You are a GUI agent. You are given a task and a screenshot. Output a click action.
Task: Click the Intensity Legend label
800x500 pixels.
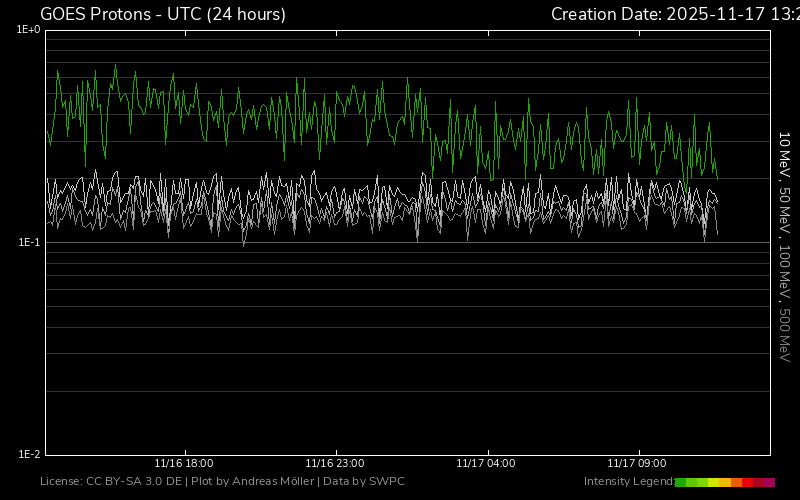(628, 482)
